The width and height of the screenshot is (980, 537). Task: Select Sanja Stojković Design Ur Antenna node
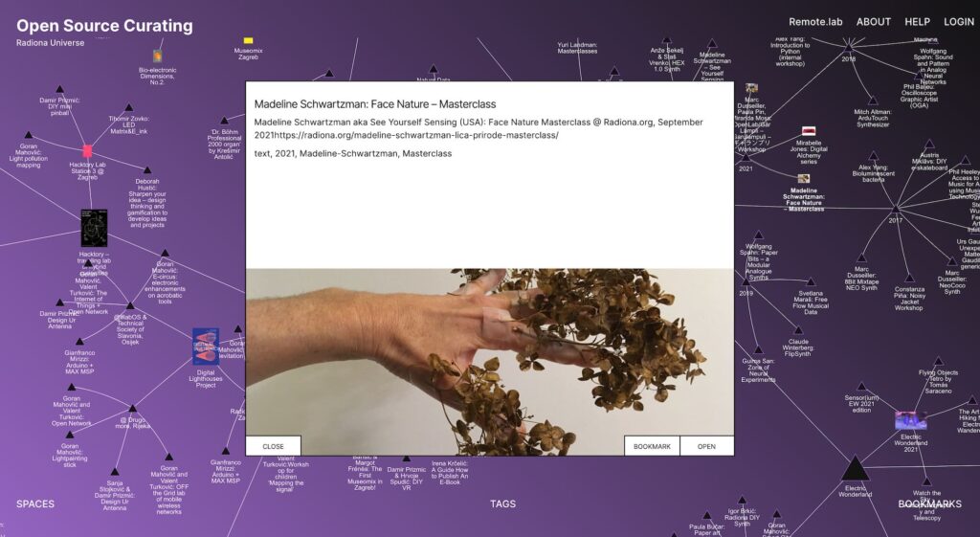pos(115,471)
